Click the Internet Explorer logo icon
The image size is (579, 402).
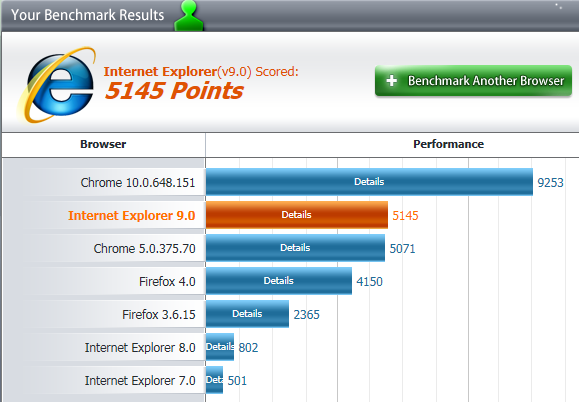pyautogui.click(x=56, y=85)
